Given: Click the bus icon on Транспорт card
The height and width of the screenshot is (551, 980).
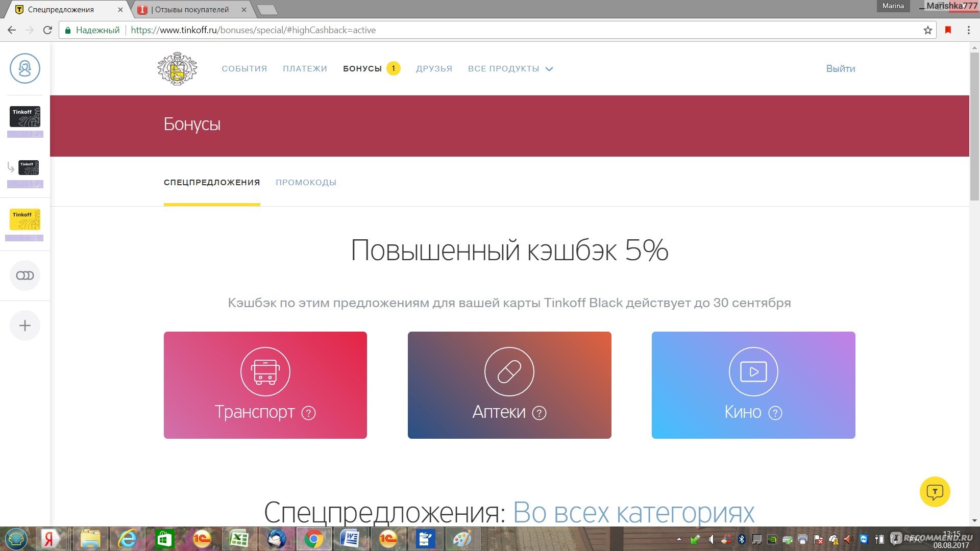Looking at the screenshot, I should point(265,371).
